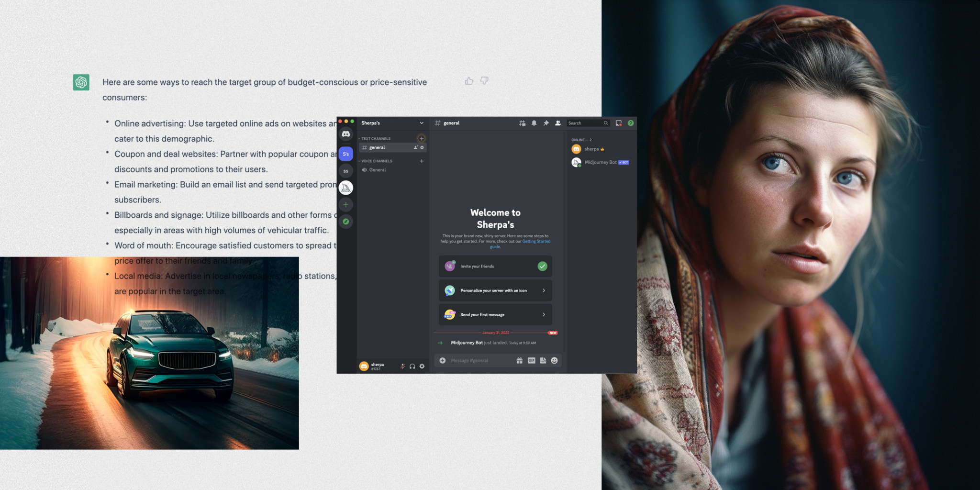Click the ChatGPT logo avatar
Screen dimensions: 980x490
click(x=81, y=82)
